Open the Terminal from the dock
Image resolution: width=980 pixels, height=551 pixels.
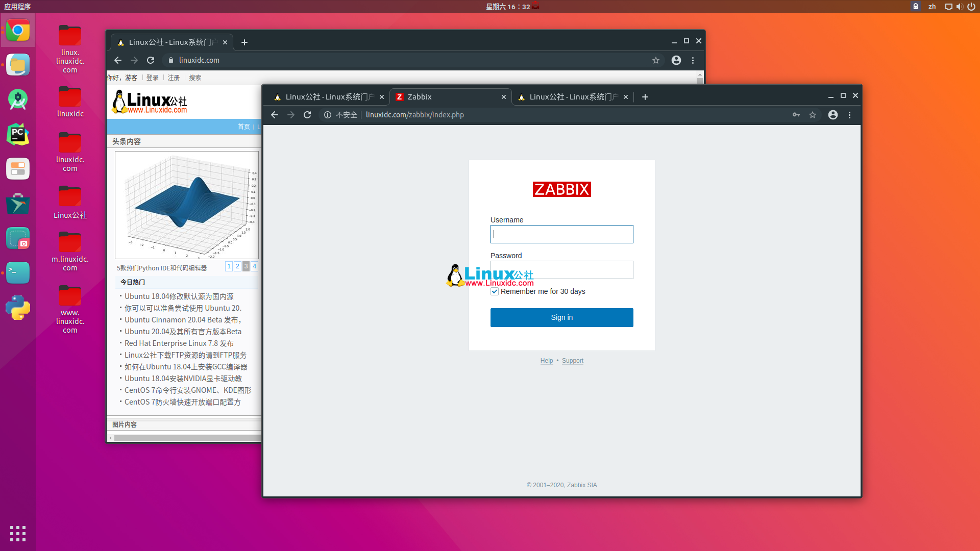tap(18, 272)
